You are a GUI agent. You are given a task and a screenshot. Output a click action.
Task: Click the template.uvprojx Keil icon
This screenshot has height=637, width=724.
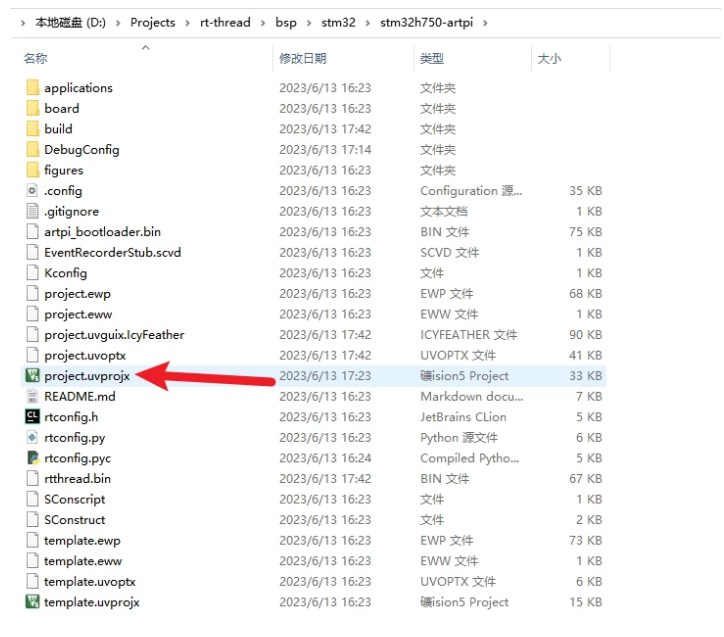point(32,602)
